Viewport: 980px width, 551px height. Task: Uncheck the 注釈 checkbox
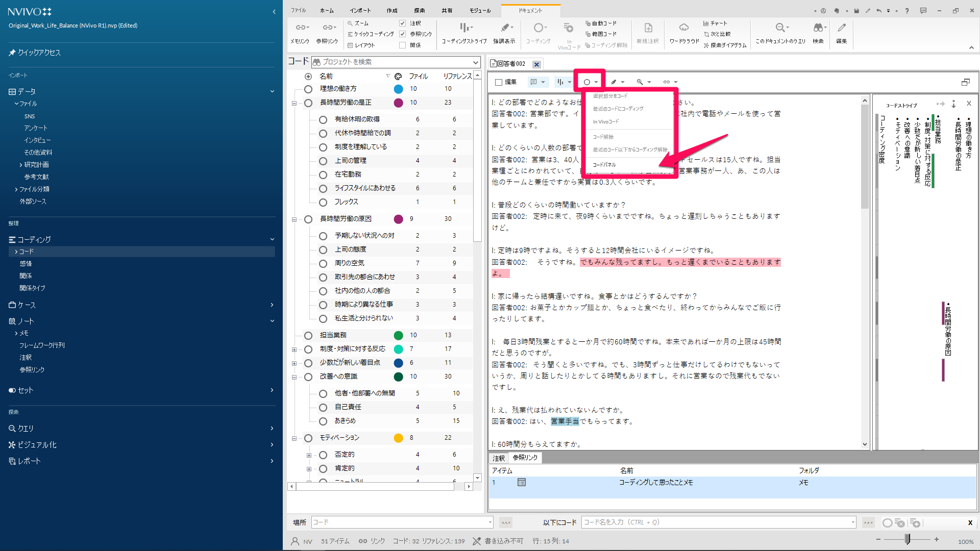coord(402,23)
